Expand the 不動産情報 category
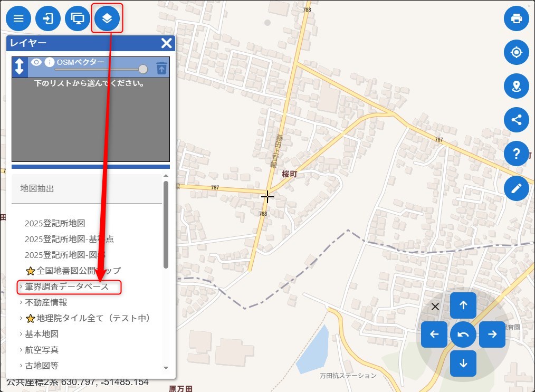The height and width of the screenshot is (392, 535). [46, 303]
